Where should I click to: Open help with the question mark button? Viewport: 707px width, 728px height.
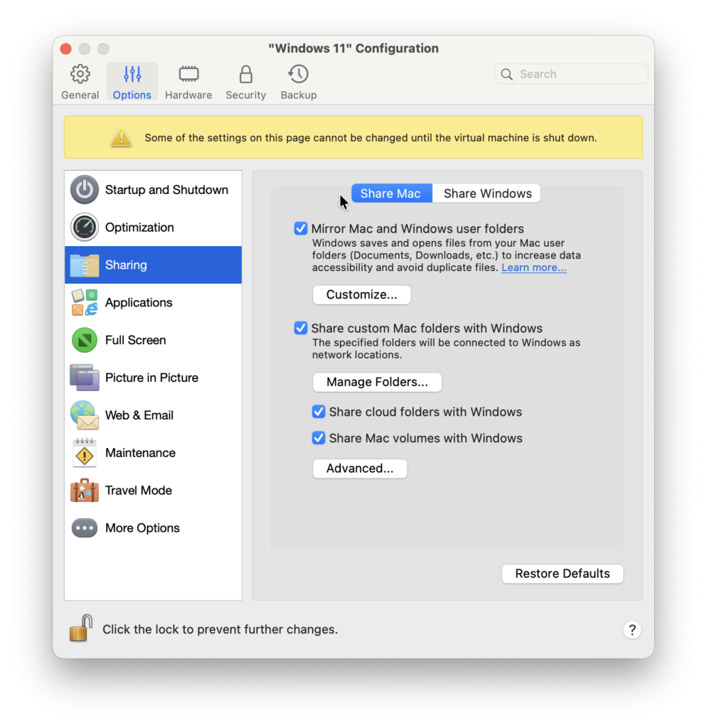click(632, 630)
